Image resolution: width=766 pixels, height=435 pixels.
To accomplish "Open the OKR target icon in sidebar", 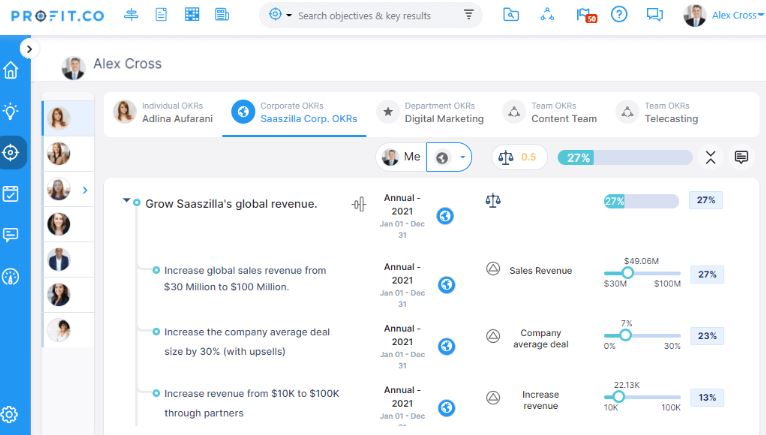I will pos(11,153).
